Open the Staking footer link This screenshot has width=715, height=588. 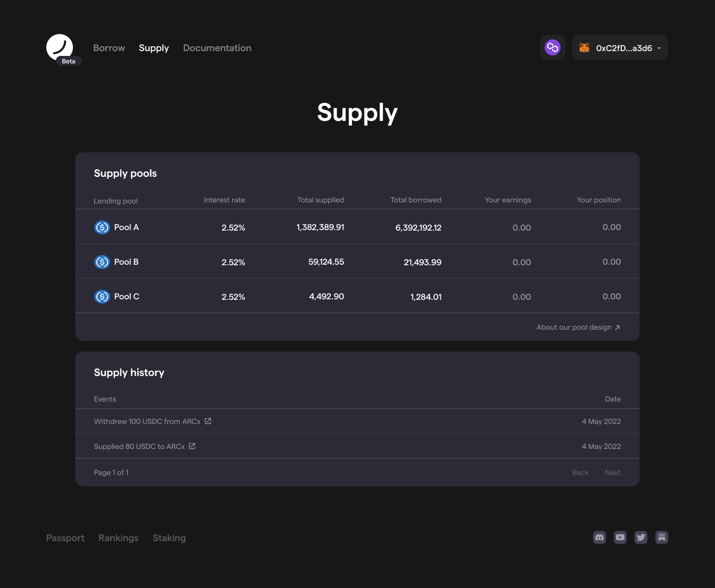(x=169, y=537)
